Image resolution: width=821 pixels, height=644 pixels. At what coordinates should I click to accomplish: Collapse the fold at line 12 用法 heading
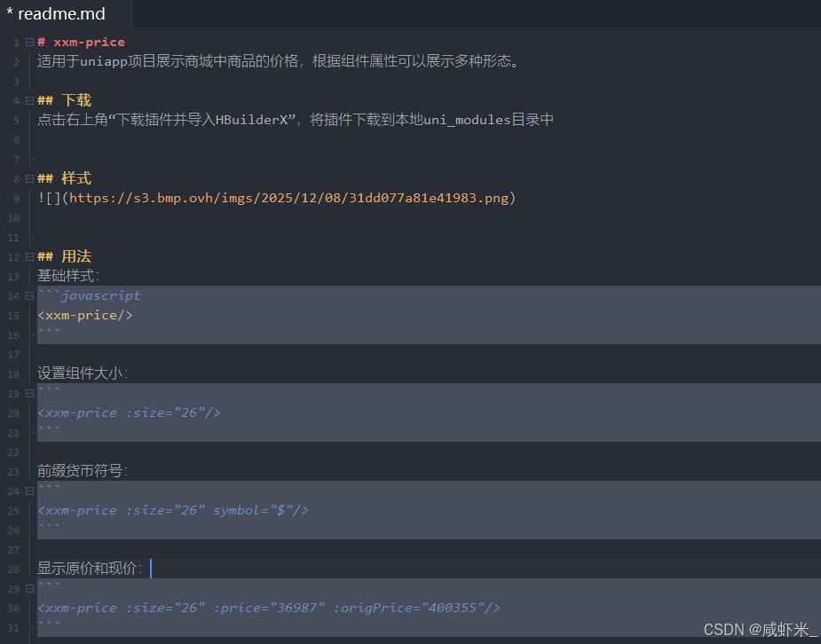point(30,256)
